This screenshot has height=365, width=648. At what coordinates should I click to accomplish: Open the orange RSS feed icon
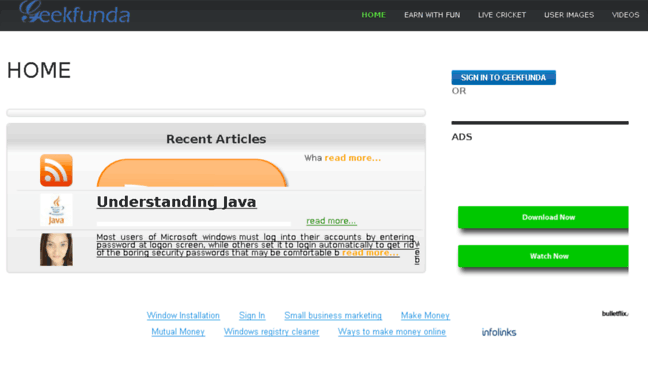56,170
